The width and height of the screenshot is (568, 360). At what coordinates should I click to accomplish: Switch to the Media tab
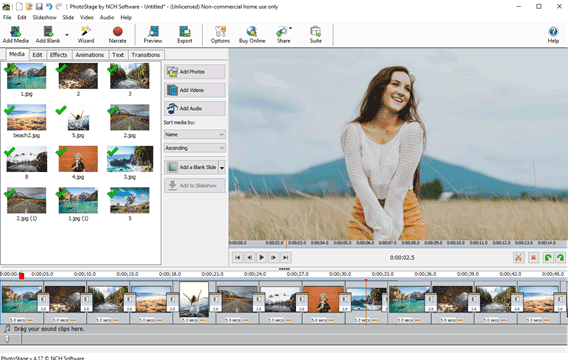point(17,54)
